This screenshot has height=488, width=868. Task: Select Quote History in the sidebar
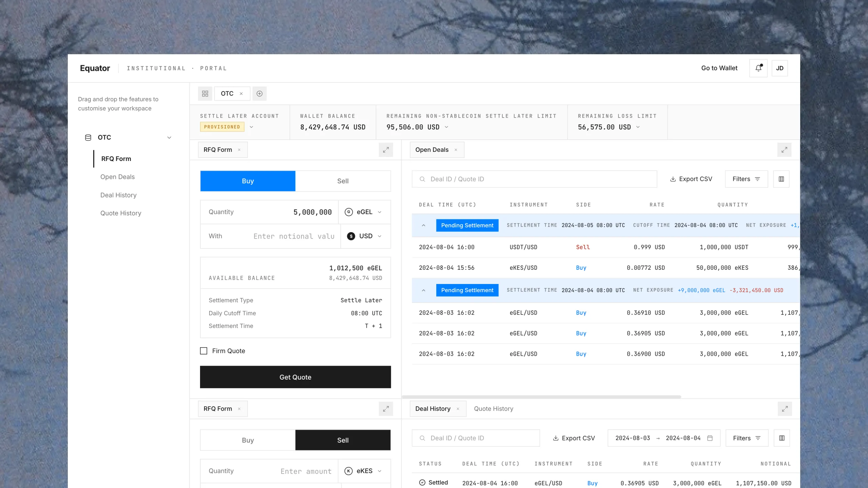point(121,213)
